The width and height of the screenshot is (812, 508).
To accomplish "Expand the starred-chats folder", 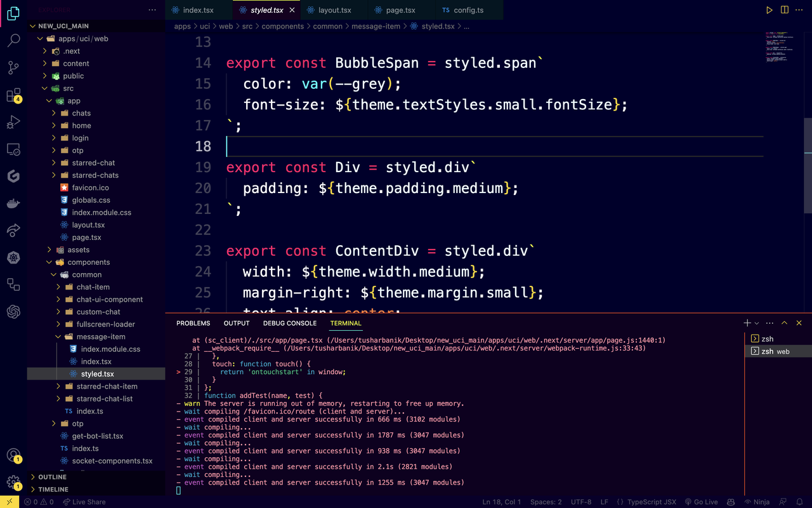I will [x=96, y=175].
